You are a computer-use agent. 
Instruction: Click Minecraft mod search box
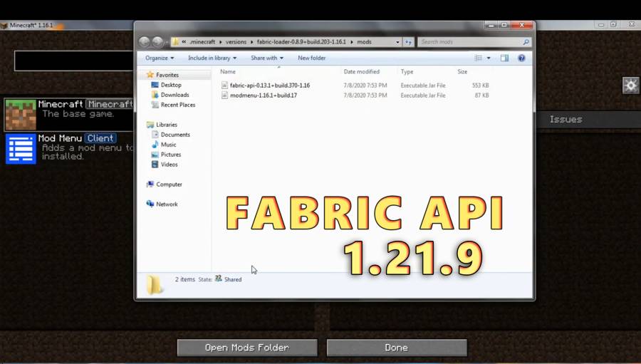pos(73,61)
